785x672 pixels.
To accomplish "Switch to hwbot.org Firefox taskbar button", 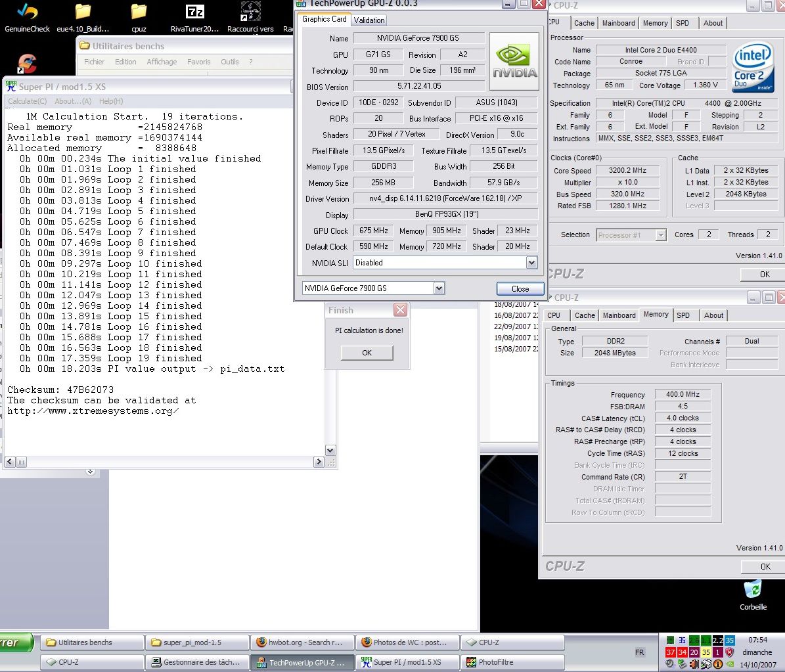I will coord(302,642).
